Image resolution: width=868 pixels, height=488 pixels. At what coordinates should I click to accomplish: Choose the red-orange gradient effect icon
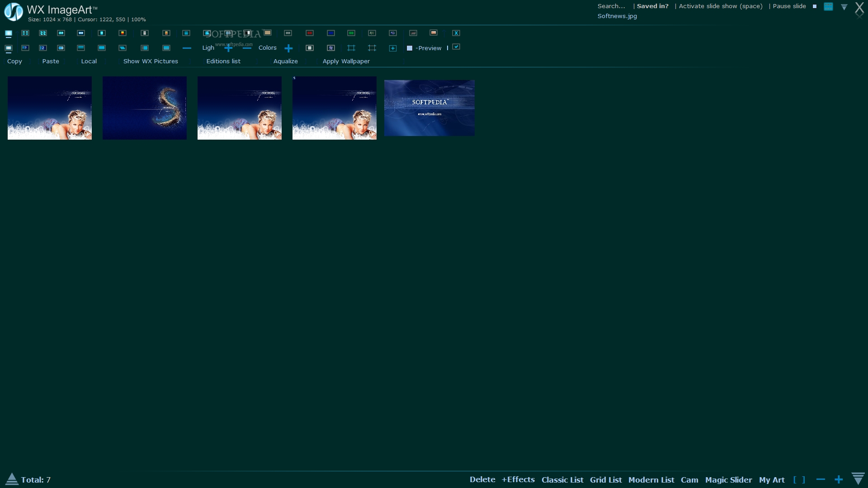(123, 33)
